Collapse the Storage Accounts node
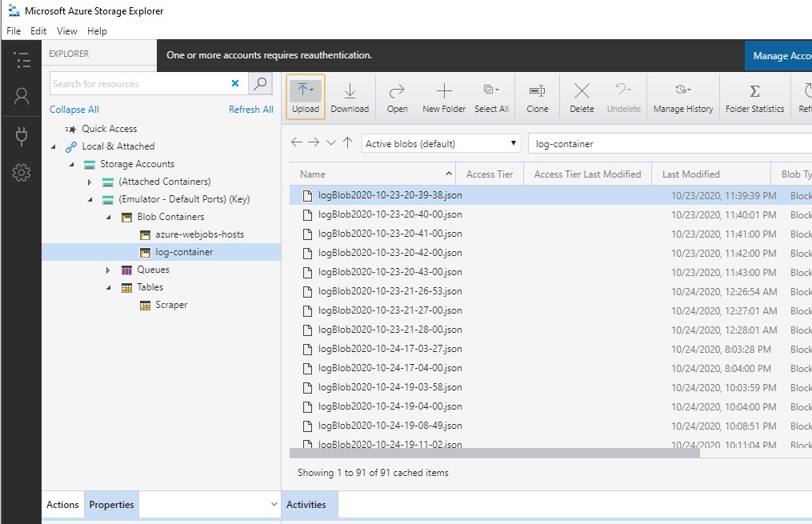 (71, 164)
